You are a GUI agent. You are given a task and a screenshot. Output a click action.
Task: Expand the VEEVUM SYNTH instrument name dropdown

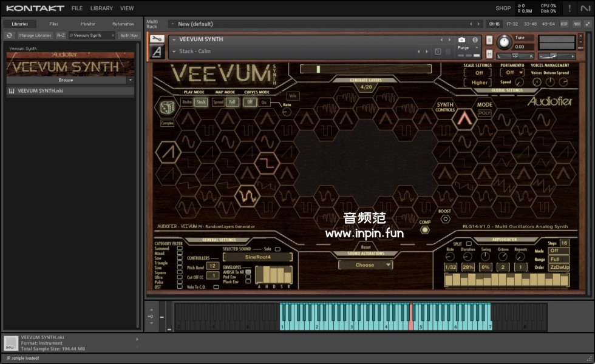(174, 39)
